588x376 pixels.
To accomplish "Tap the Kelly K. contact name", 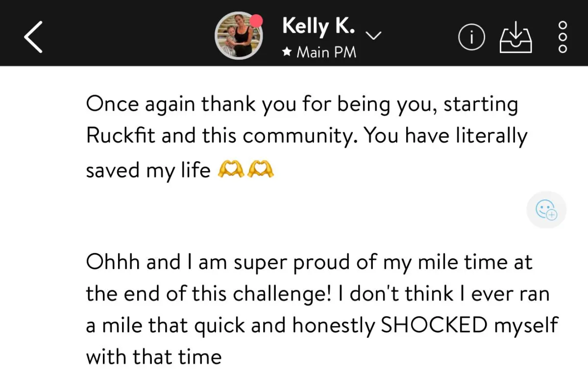I will (318, 26).
